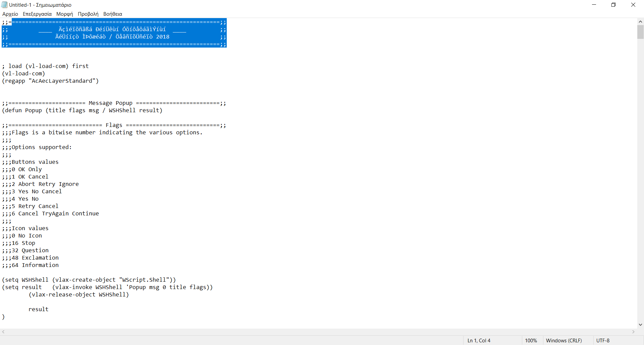
Task: Open the Προβολή menu
Action: (88, 14)
